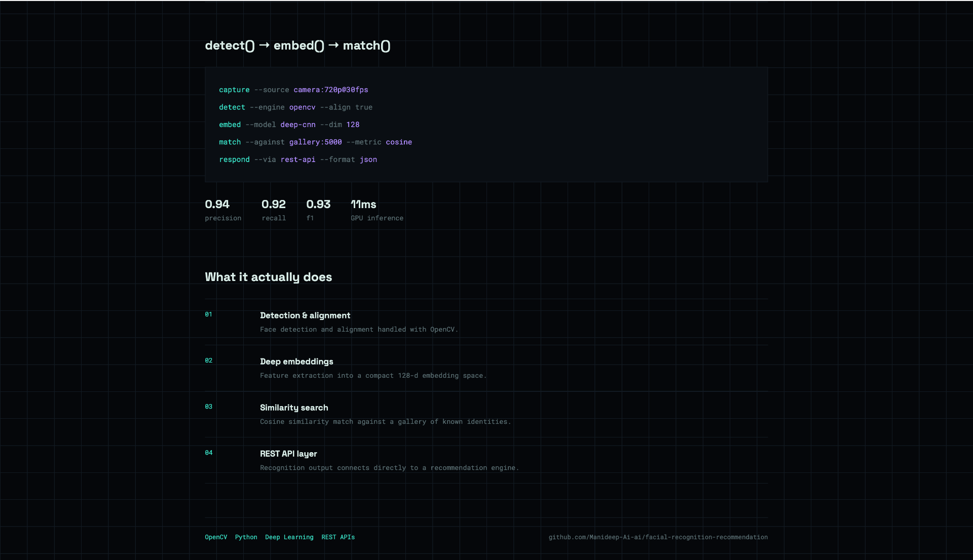Open the GitHub facial-recognition-recommendation repository link
This screenshot has width=973, height=560.
pyautogui.click(x=658, y=537)
